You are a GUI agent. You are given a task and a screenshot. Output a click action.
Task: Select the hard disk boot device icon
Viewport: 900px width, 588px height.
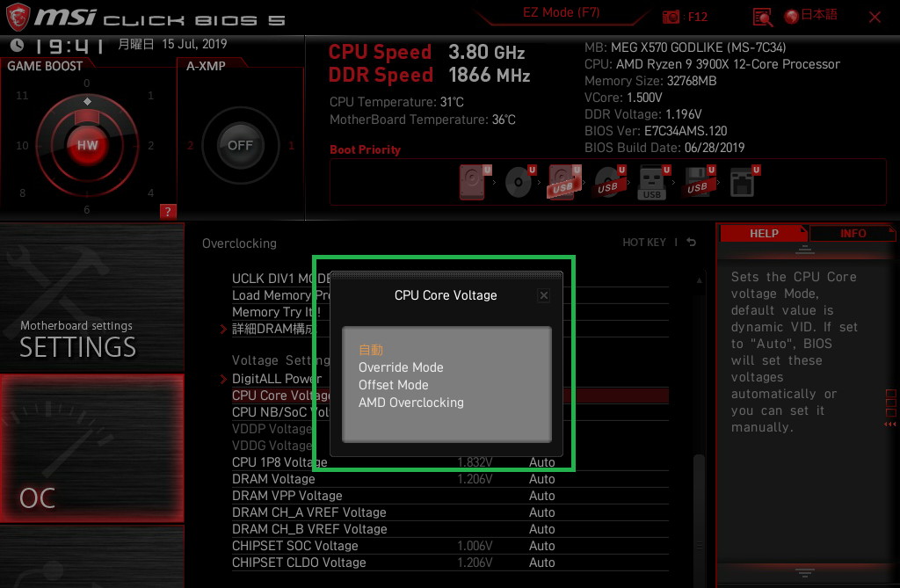pos(474,182)
